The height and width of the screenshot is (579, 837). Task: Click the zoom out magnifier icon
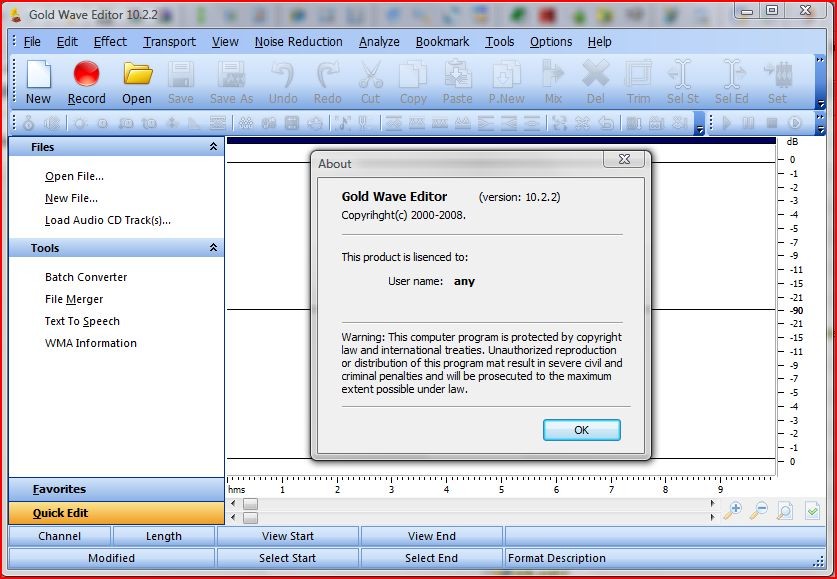759,511
